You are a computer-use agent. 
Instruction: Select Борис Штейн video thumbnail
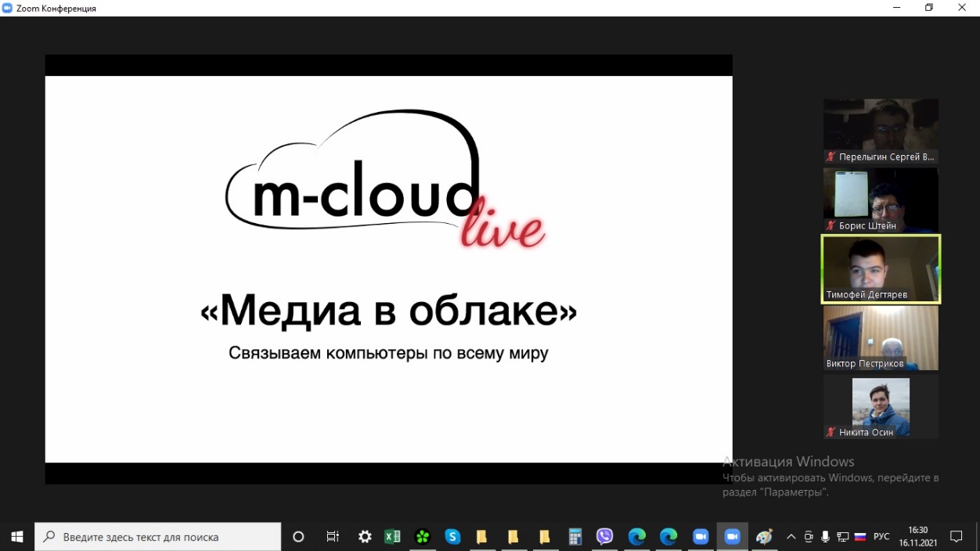[881, 200]
